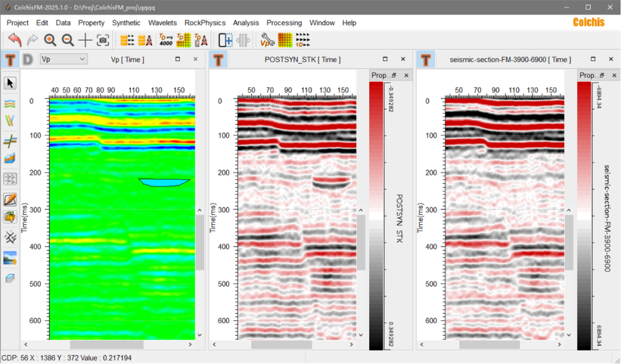Zoom in with the magnifier plus icon

(x=50, y=40)
